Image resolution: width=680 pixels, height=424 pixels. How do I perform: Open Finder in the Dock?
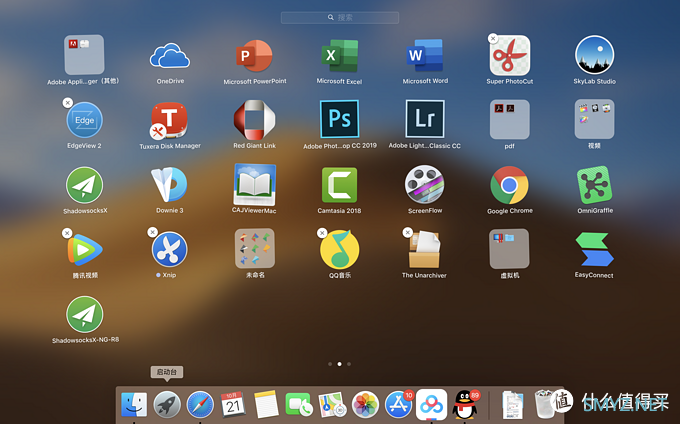pyautogui.click(x=134, y=405)
